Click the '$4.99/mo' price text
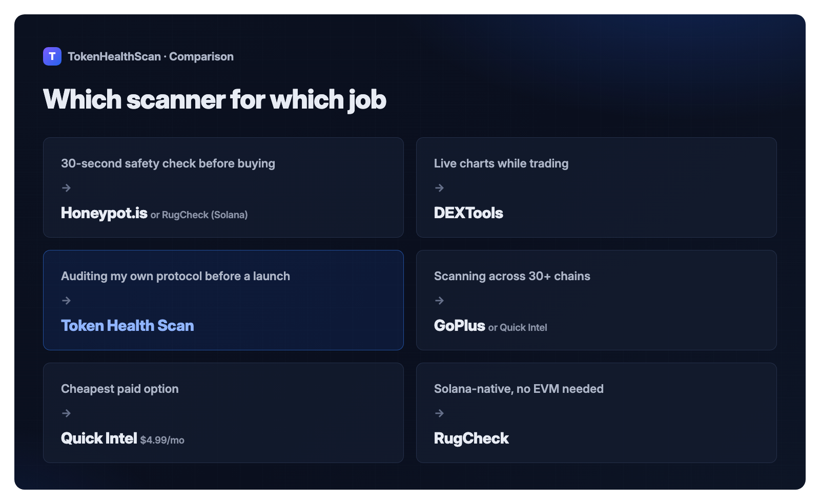 [x=162, y=440]
